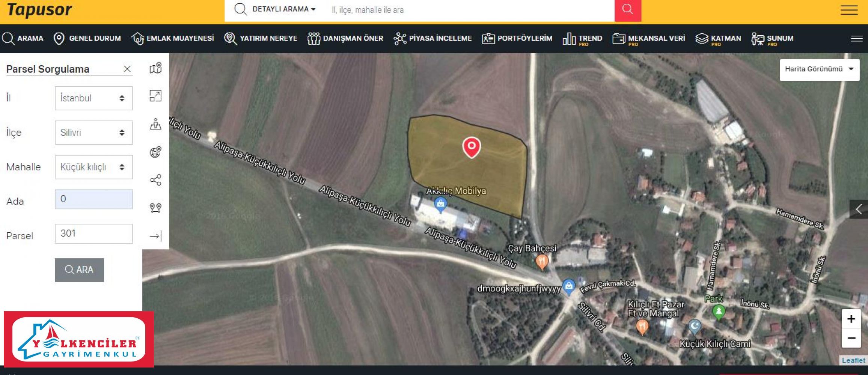Open the PİYASA İNCELEME menu item

point(432,38)
